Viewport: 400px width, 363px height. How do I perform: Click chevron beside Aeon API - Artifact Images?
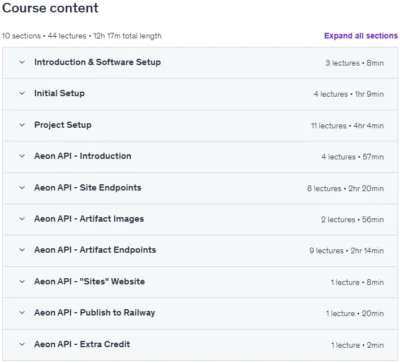coord(22,219)
